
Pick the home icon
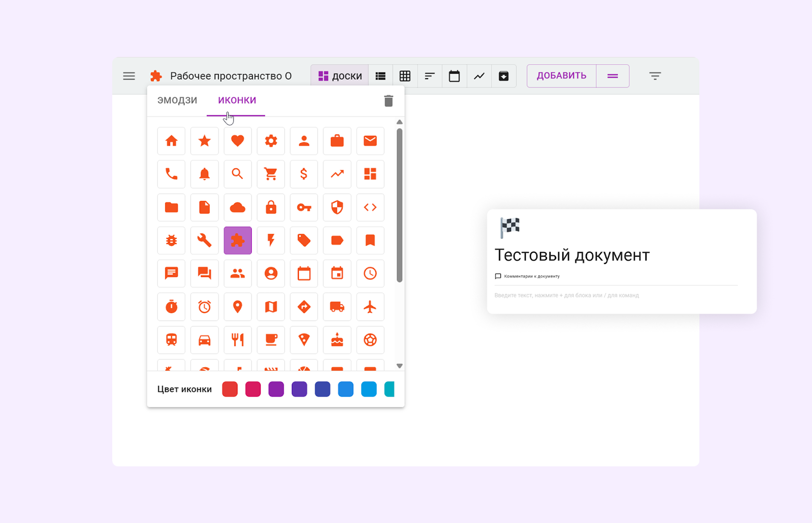172,141
